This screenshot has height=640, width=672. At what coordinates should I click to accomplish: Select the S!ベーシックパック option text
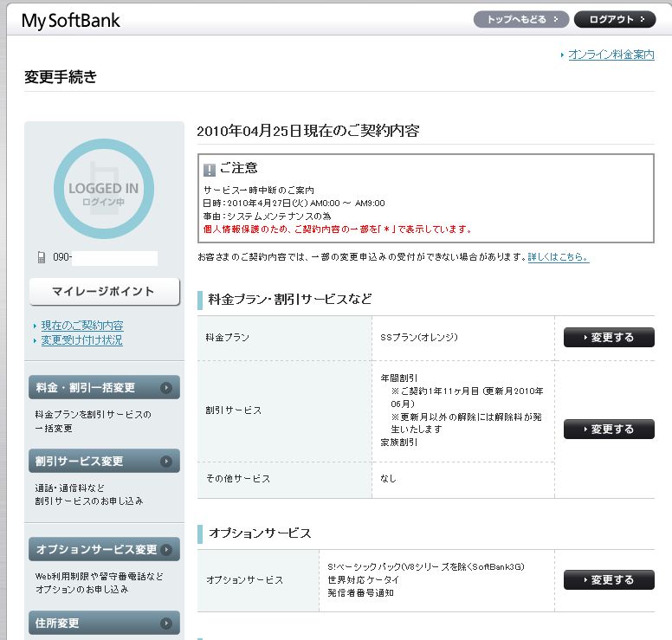tap(426, 566)
